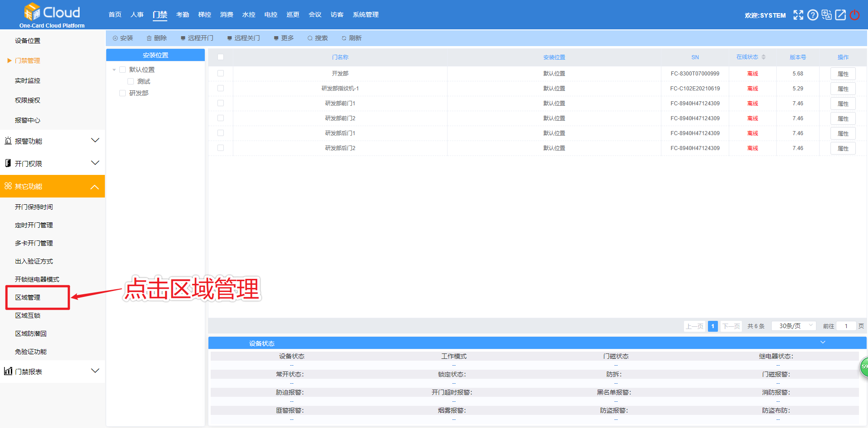Open 报警中心 in the sidebar
The height and width of the screenshot is (428, 868).
pyautogui.click(x=28, y=120)
